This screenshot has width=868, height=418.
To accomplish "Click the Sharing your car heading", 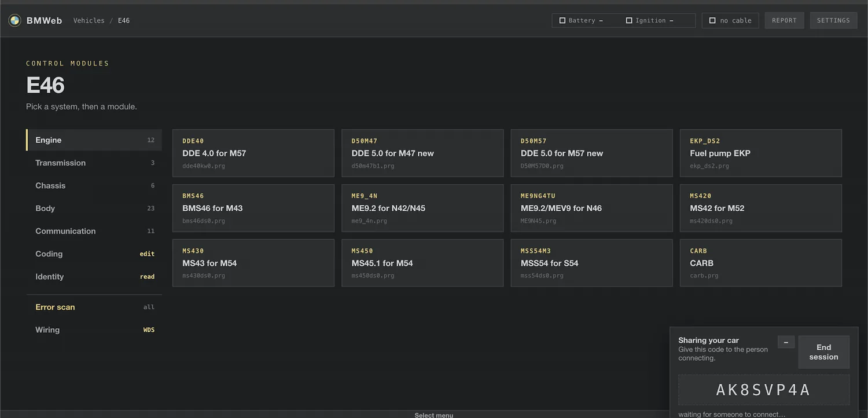I will click(708, 340).
